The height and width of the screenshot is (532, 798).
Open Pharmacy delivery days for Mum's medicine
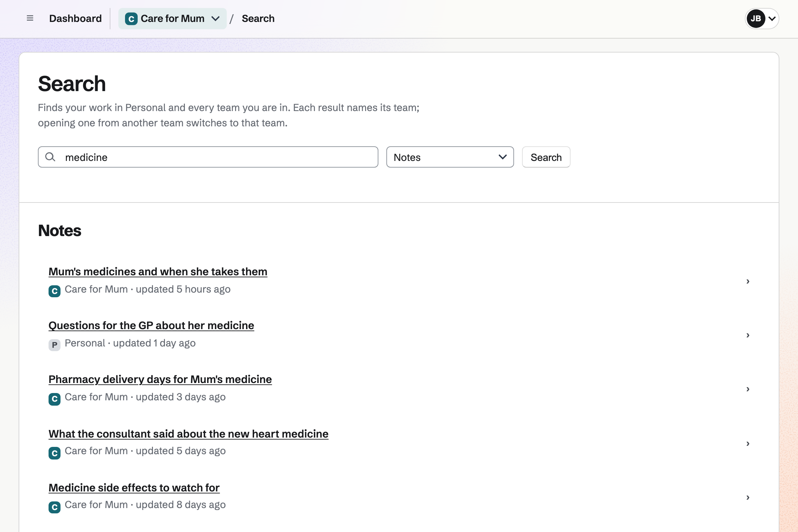160,379
